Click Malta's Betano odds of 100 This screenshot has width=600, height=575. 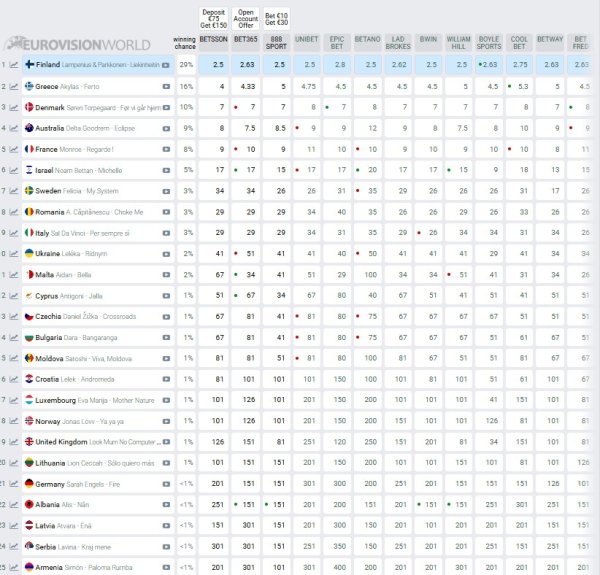[367, 275]
